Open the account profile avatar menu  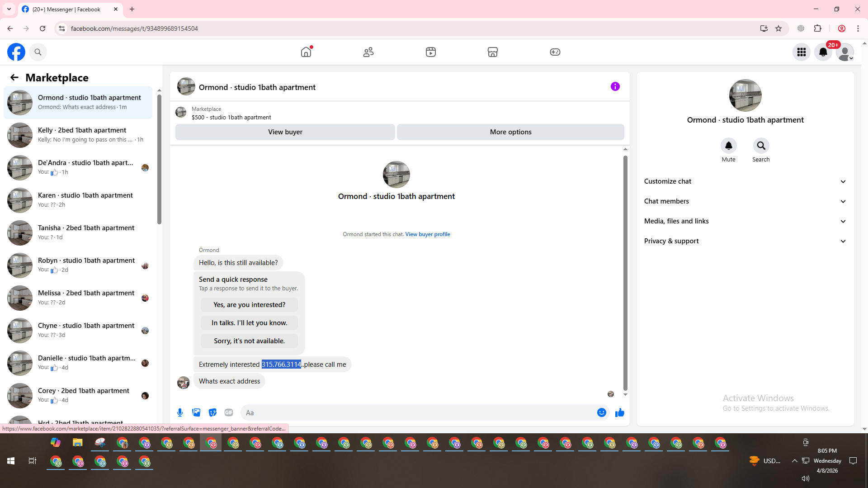pyautogui.click(x=845, y=52)
